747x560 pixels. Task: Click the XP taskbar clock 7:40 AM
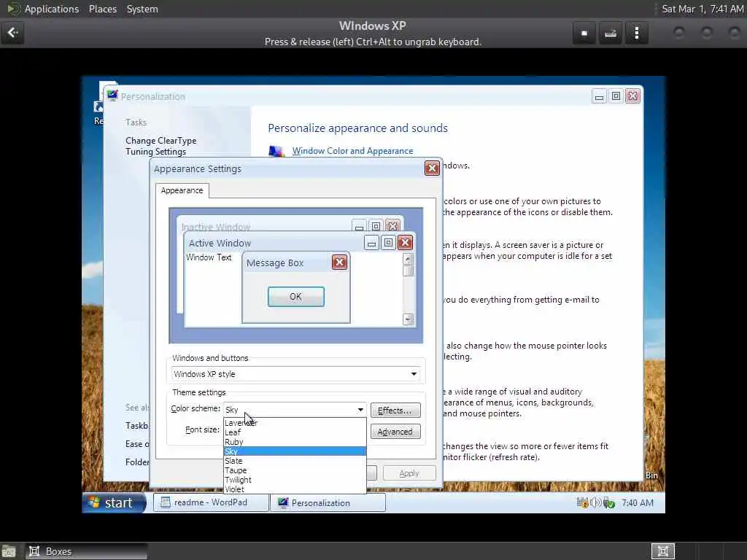pos(638,503)
